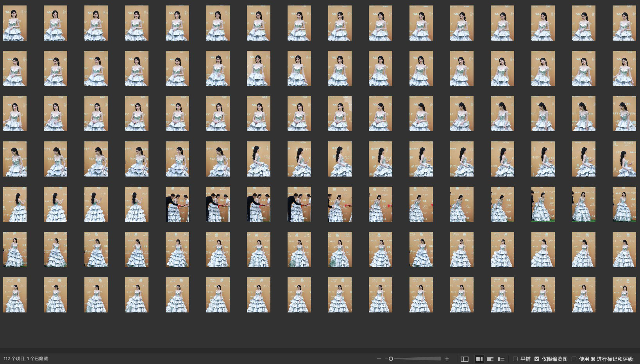Click the 112 个项目 status text
Screen dimensions: 640x364
click(x=26, y=359)
